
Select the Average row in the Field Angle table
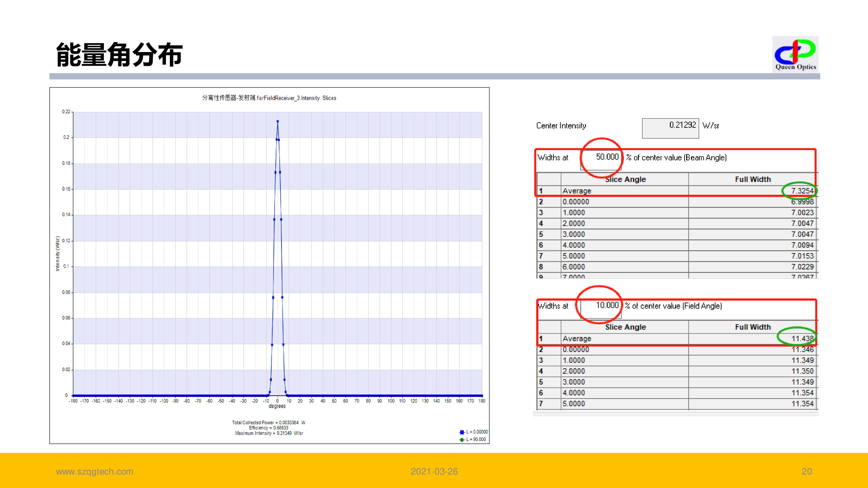577,339
